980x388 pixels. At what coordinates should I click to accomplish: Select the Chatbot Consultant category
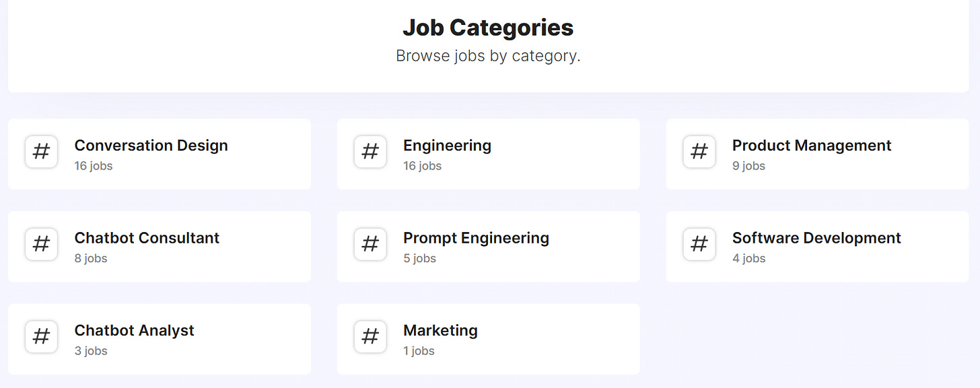point(147,238)
